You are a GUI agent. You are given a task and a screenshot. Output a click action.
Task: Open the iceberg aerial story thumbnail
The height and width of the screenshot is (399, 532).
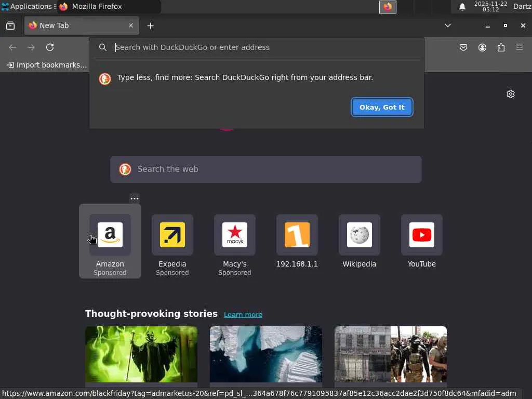[266, 354]
